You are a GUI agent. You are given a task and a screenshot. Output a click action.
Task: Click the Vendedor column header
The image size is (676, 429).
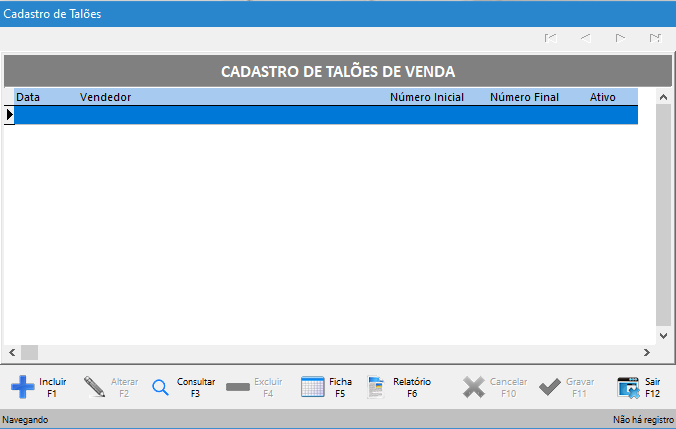tap(106, 97)
